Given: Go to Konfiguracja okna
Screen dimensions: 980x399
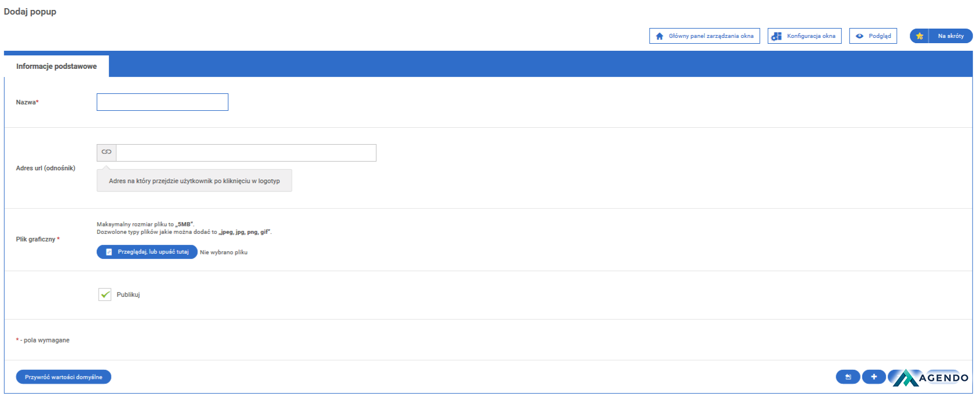Looking at the screenshot, I should coord(805,36).
